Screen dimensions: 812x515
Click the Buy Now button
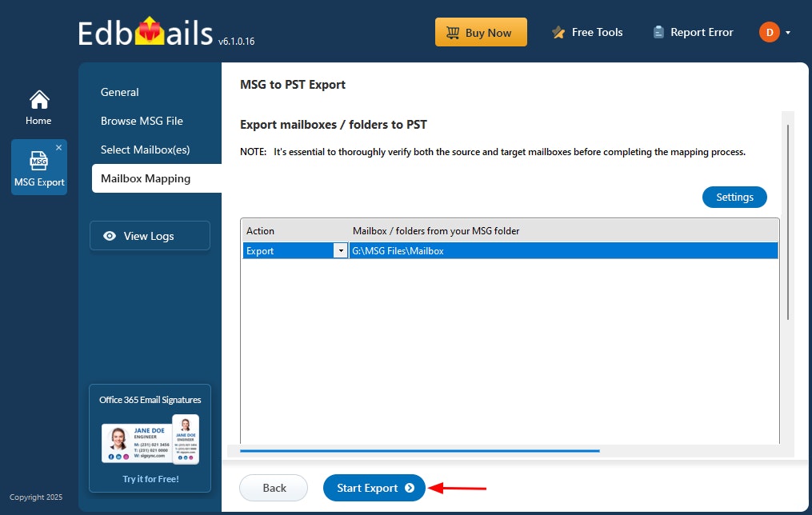481,32
